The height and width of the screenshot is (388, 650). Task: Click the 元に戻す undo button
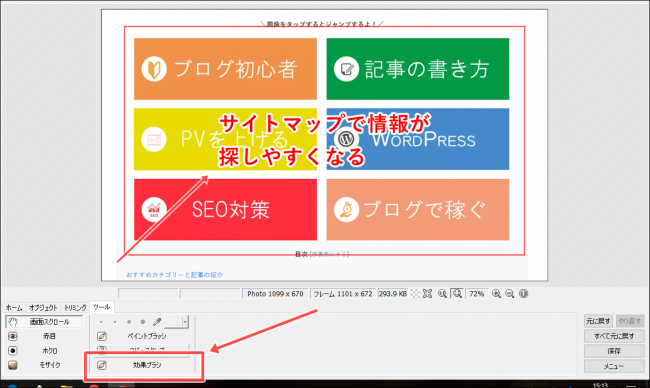[598, 321]
